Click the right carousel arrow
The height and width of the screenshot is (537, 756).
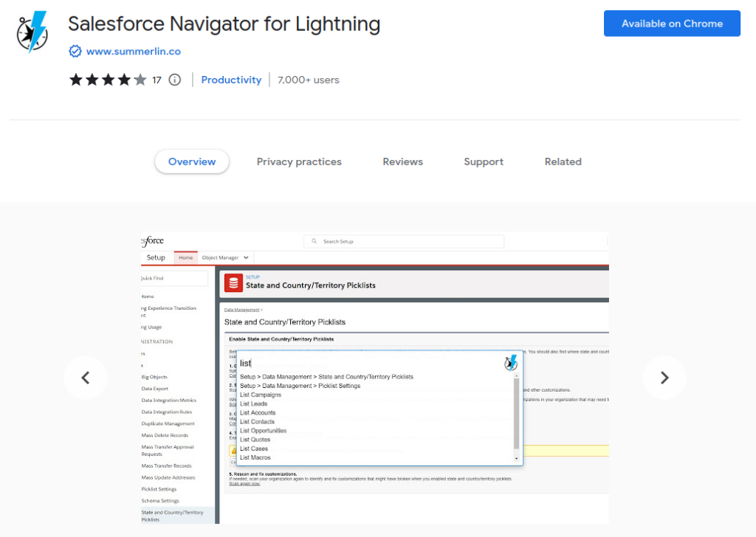tap(664, 377)
